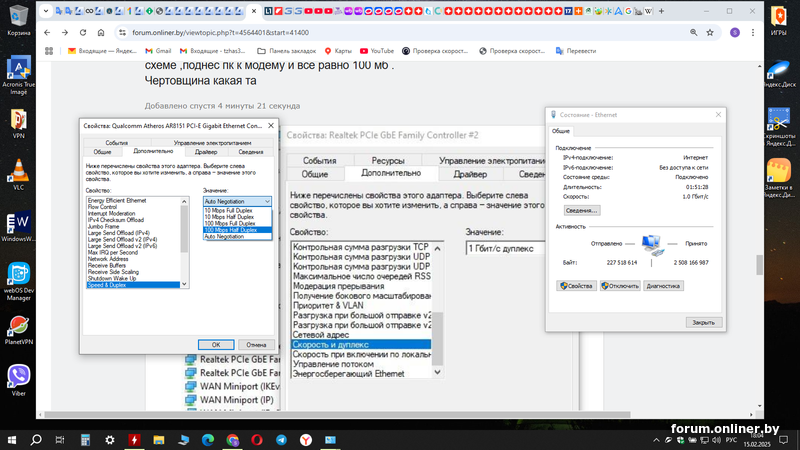The image size is (800, 450).
Task: Click scroll down arrow in Qualcomm property list
Action: point(184,284)
